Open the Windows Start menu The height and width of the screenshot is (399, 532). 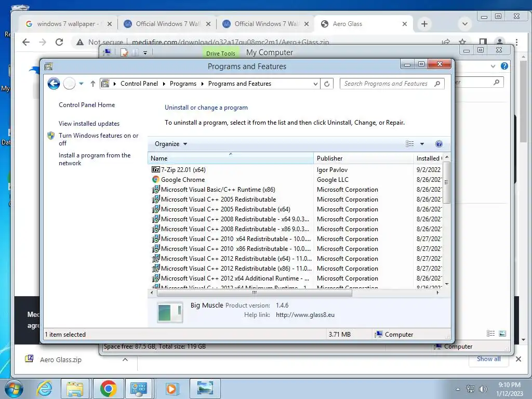[14, 389]
